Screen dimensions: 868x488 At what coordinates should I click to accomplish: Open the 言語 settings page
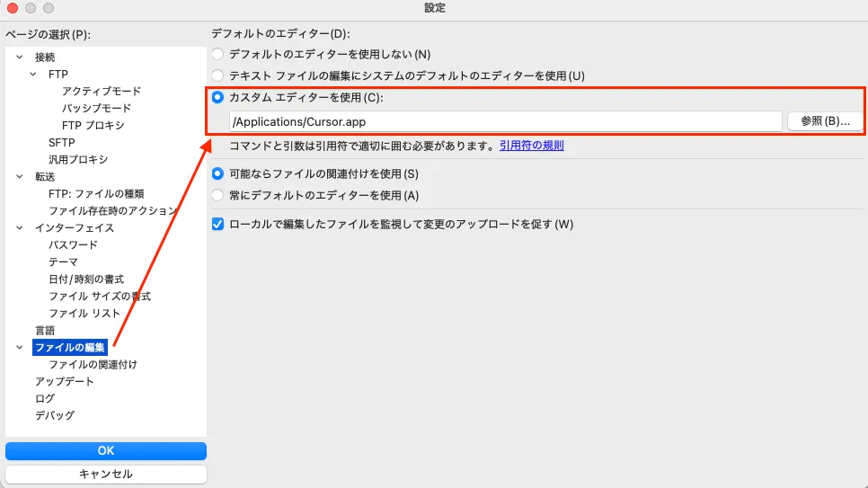point(45,331)
